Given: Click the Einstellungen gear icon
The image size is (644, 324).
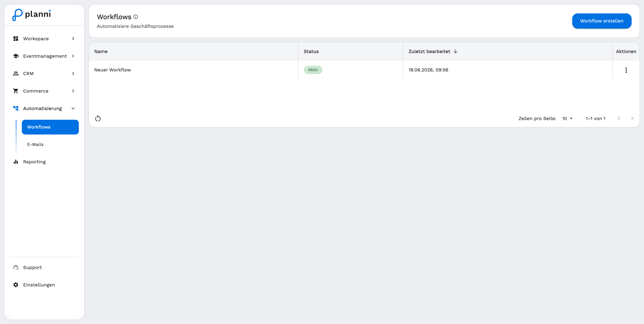Looking at the screenshot, I should tap(16, 285).
